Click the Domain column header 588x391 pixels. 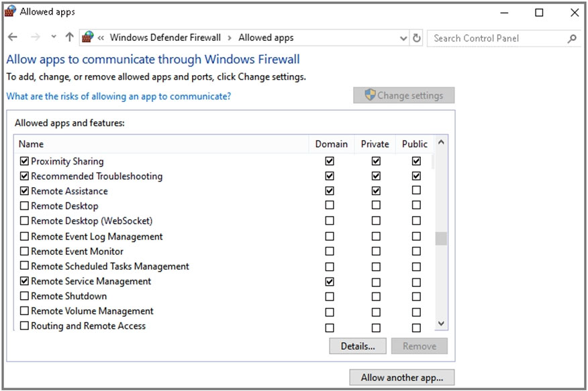click(x=332, y=144)
